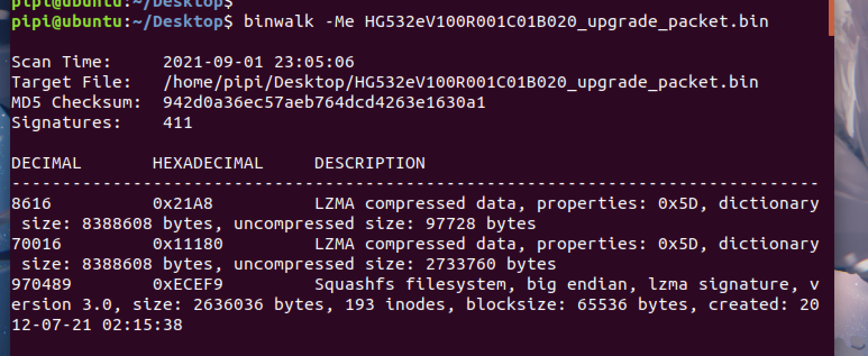The image size is (868, 356).
Task: Click the terminal scrollbar thumb on the right
Action: 831,17
